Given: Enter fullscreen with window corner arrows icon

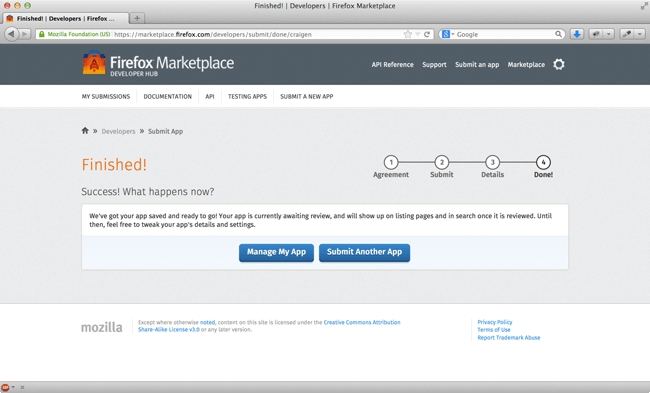Looking at the screenshot, I should 644,6.
